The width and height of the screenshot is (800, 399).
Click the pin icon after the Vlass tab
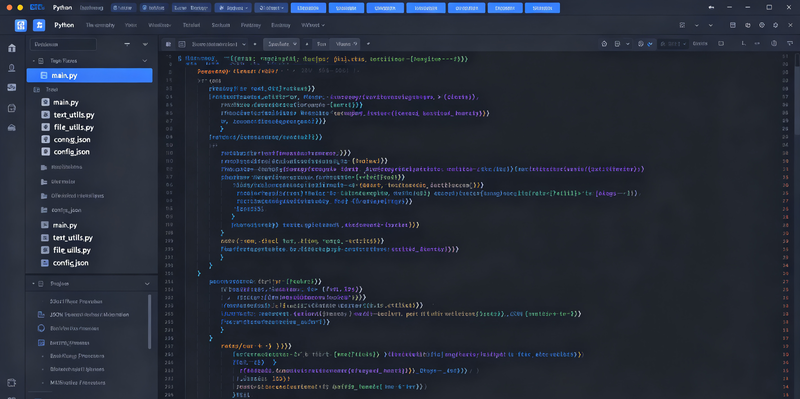[368, 44]
